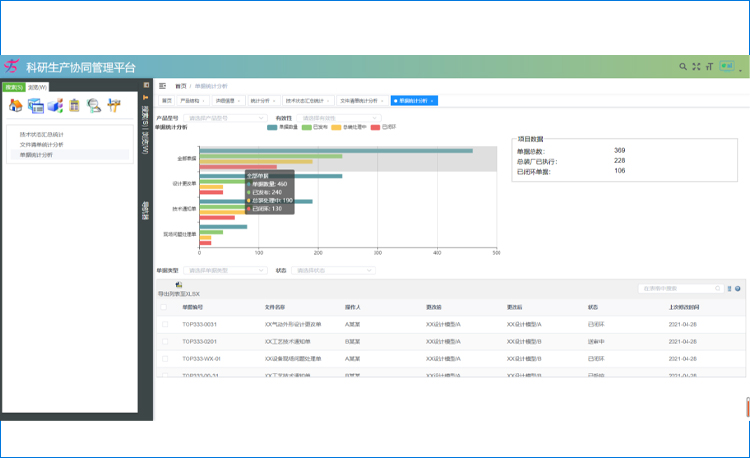Toggle the 单据数量 teal legend swatch
The height and width of the screenshot is (458, 750).
[272, 127]
